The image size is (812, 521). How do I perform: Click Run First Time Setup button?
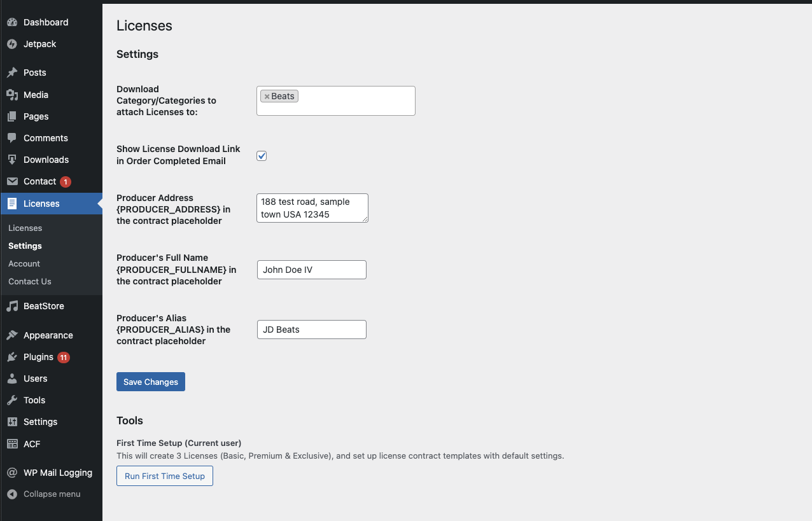tap(165, 476)
